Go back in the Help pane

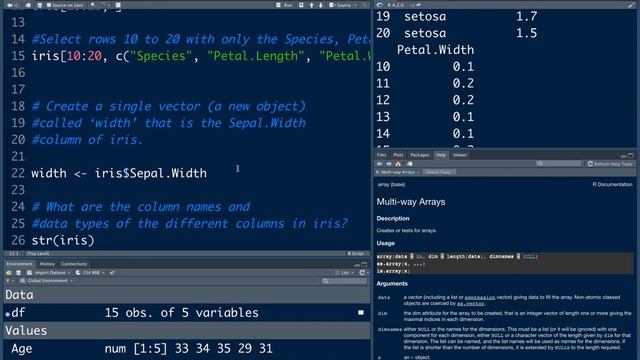(x=380, y=164)
